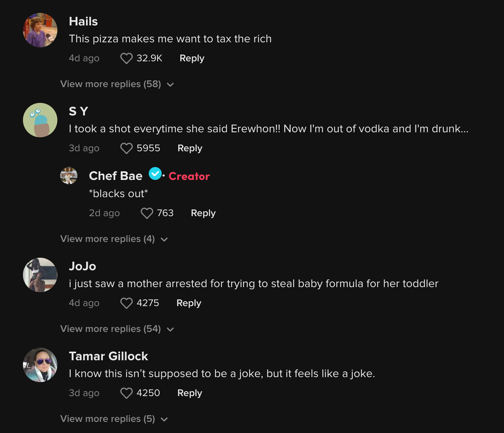The image size is (504, 433).
Task: Like S Y's Erewhon comment
Action: [126, 148]
